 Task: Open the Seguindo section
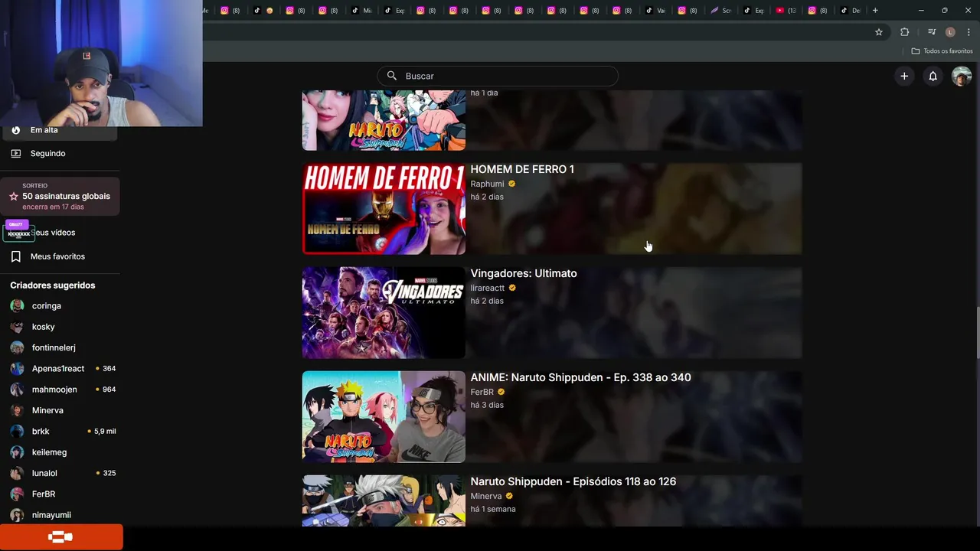tap(60, 153)
